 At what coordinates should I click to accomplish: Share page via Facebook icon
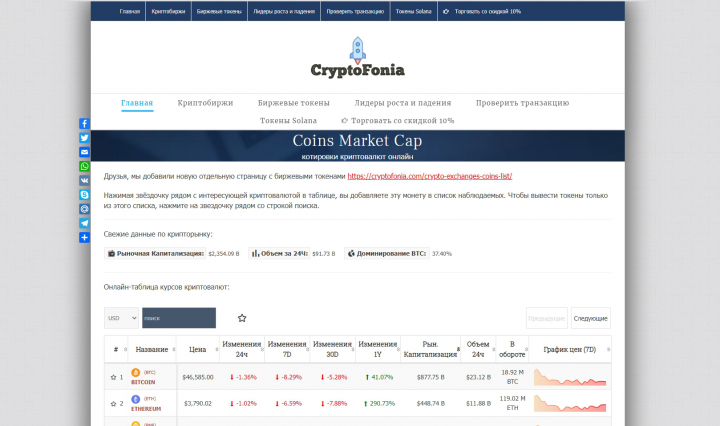[x=84, y=123]
